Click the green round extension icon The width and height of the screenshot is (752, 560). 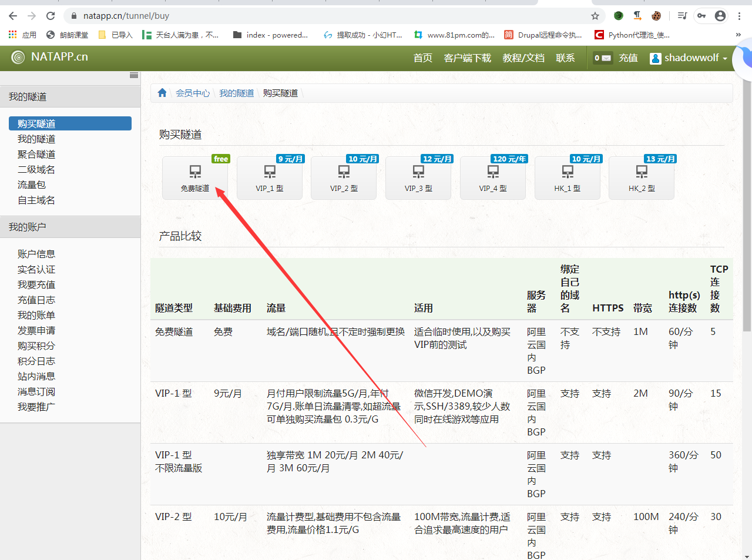point(618,16)
